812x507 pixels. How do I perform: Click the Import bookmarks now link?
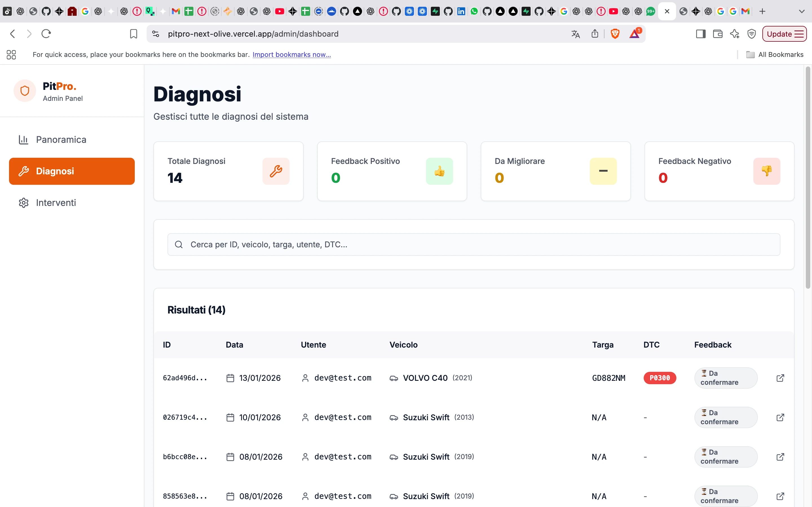click(x=291, y=54)
